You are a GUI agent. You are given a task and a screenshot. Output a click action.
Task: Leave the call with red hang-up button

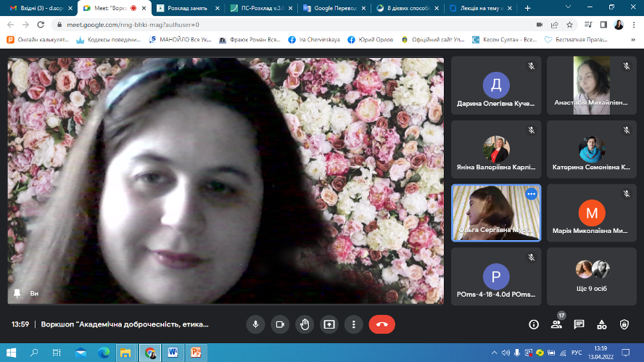click(x=381, y=324)
